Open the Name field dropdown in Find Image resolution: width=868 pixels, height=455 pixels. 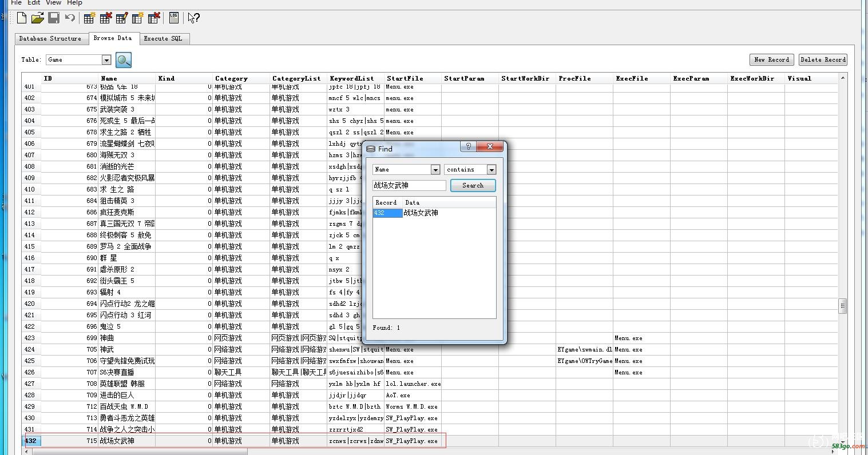pyautogui.click(x=435, y=170)
